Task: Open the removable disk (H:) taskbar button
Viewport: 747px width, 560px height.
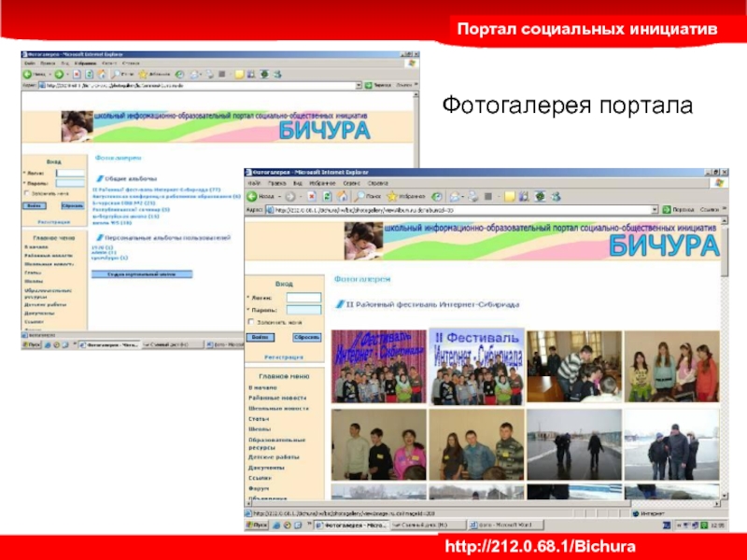Action: click(x=428, y=525)
